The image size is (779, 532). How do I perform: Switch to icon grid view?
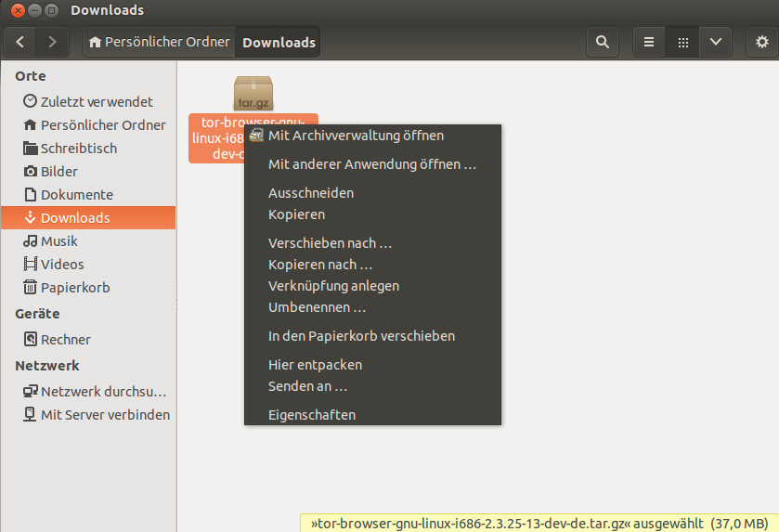click(x=682, y=42)
